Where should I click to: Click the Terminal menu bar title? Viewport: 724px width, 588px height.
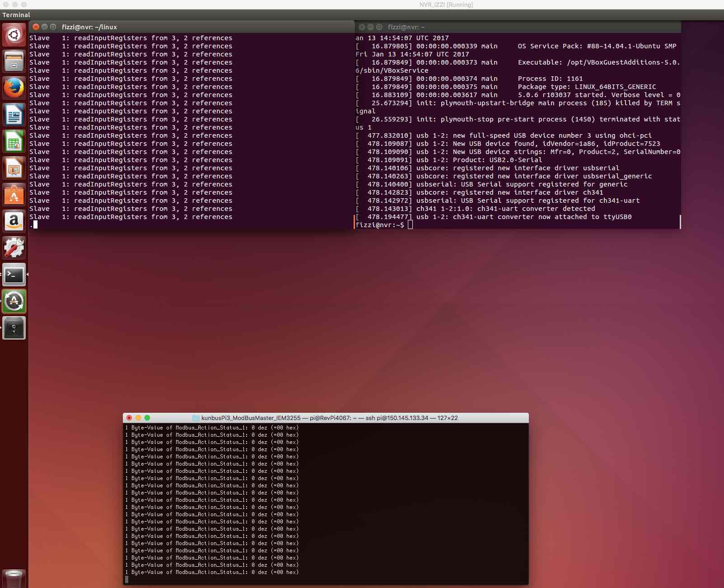point(16,15)
